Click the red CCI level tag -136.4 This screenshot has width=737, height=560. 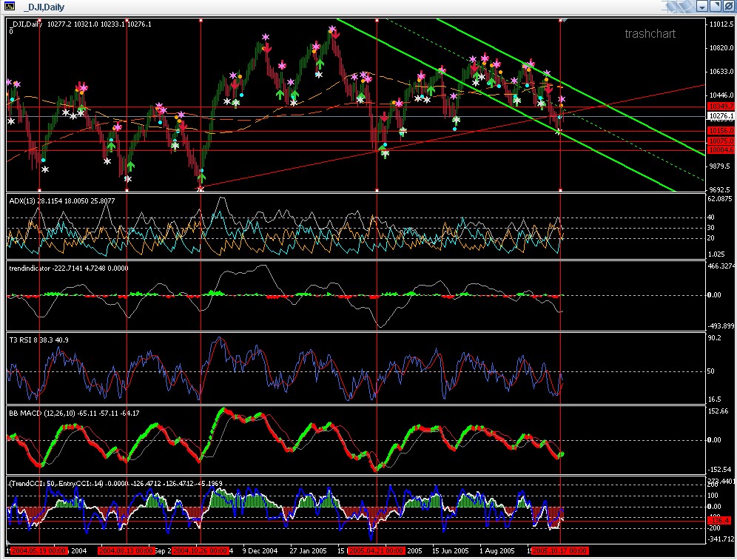(719, 520)
